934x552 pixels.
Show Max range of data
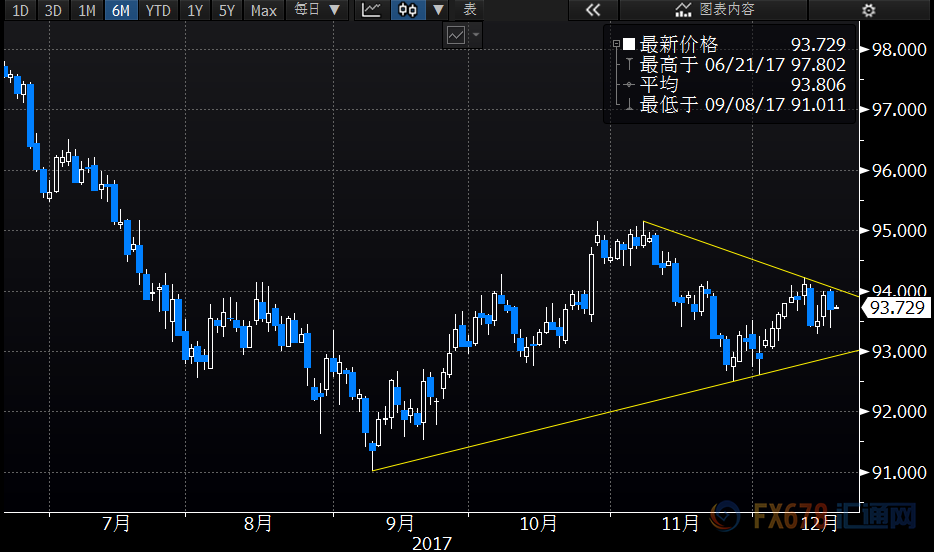(x=263, y=10)
